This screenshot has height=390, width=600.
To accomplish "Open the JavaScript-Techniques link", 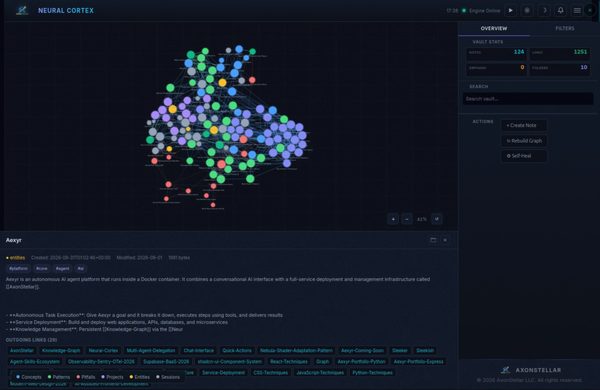I will coord(320,372).
